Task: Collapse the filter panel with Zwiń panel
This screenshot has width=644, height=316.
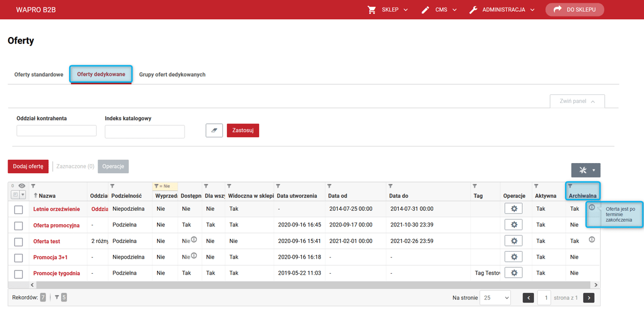Action: pos(577,101)
